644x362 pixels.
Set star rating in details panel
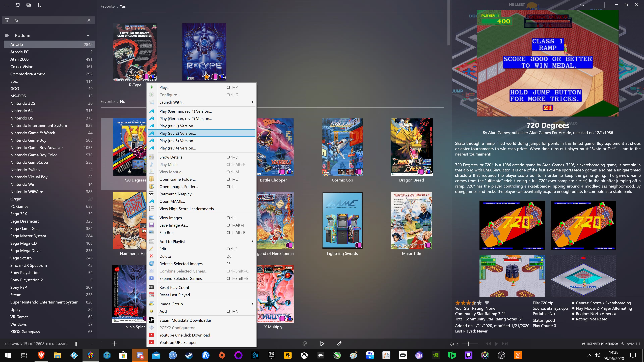pos(468,303)
